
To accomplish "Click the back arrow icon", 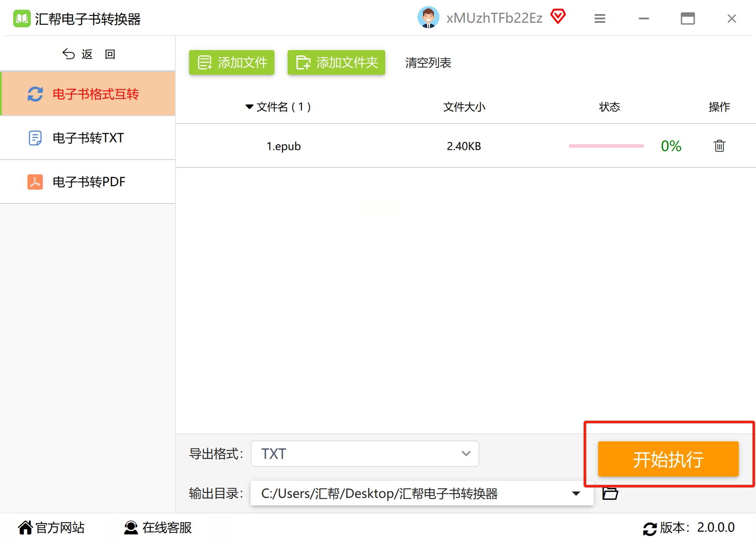I will point(68,54).
